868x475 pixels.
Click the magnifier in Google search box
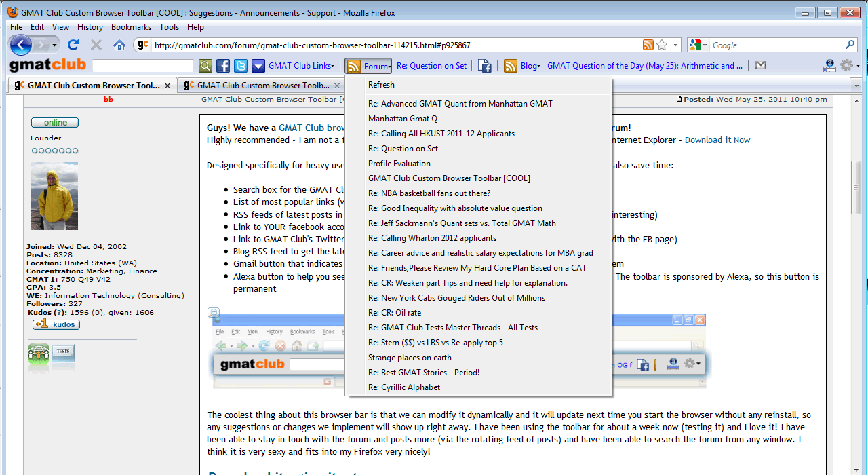point(850,45)
